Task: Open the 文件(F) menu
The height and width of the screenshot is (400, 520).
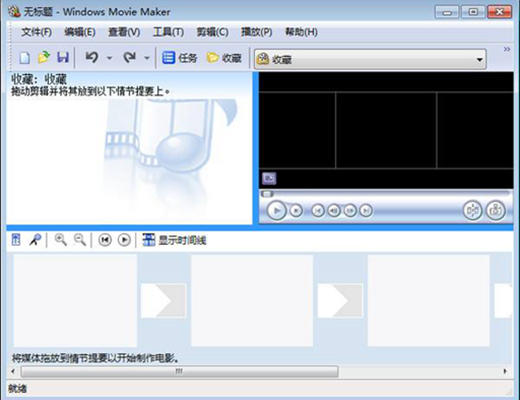Action: click(x=36, y=32)
